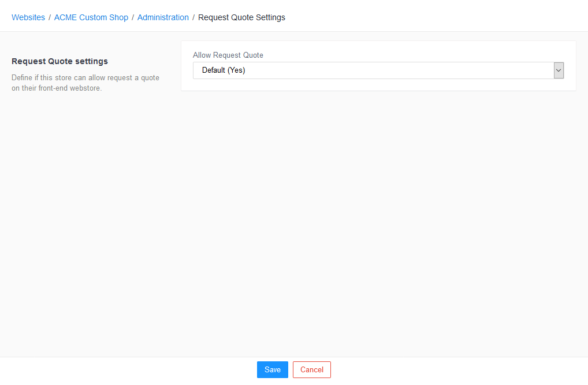Click the dropdown chevron beside Default (Yes)

(x=558, y=70)
